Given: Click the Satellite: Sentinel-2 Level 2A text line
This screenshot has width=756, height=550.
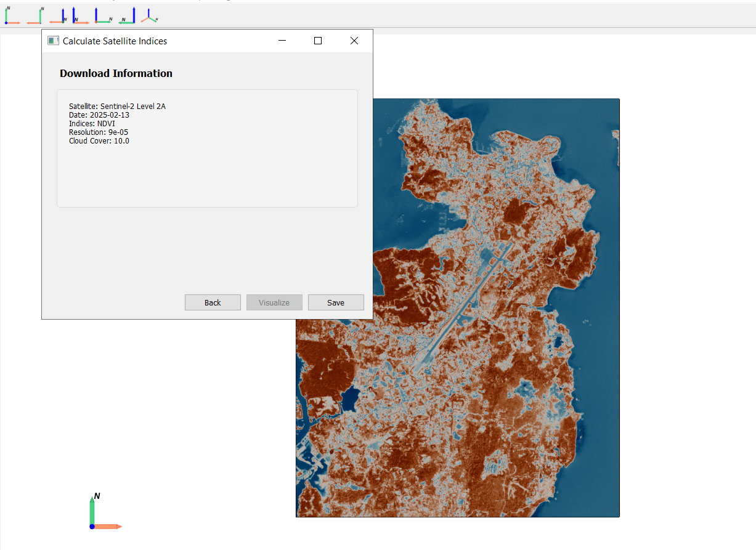Looking at the screenshot, I should [117, 106].
